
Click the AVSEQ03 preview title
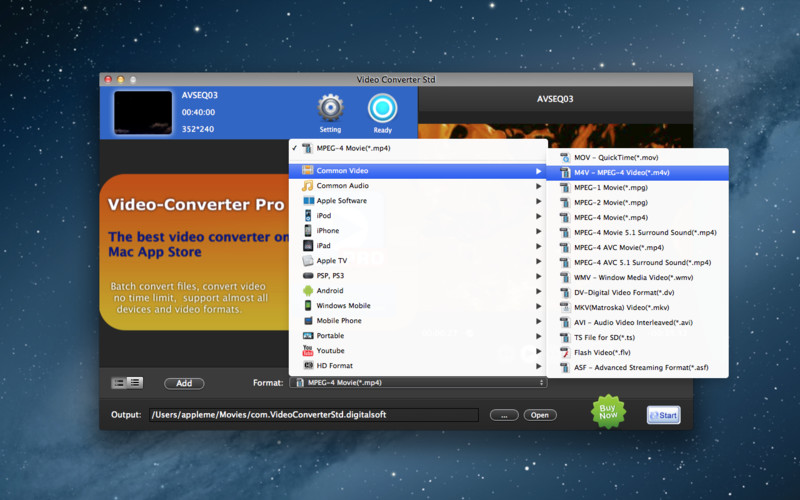click(x=555, y=99)
